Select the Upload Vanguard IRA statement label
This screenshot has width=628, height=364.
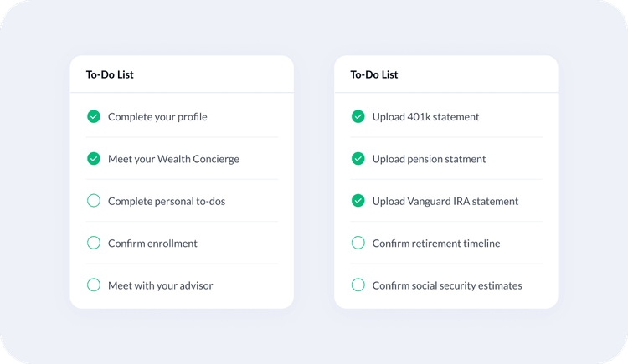point(445,202)
